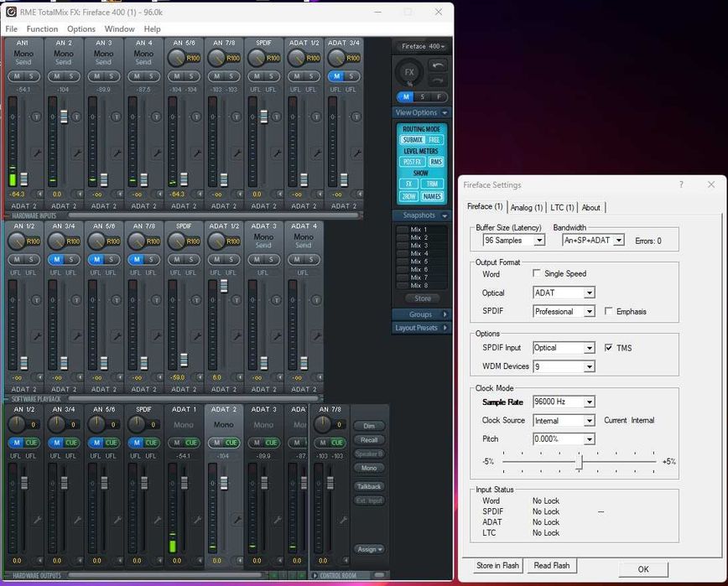Screen dimensions: 728x586
Task: Toggle CUE on ADAT 2 hardware output
Action: tap(231, 443)
